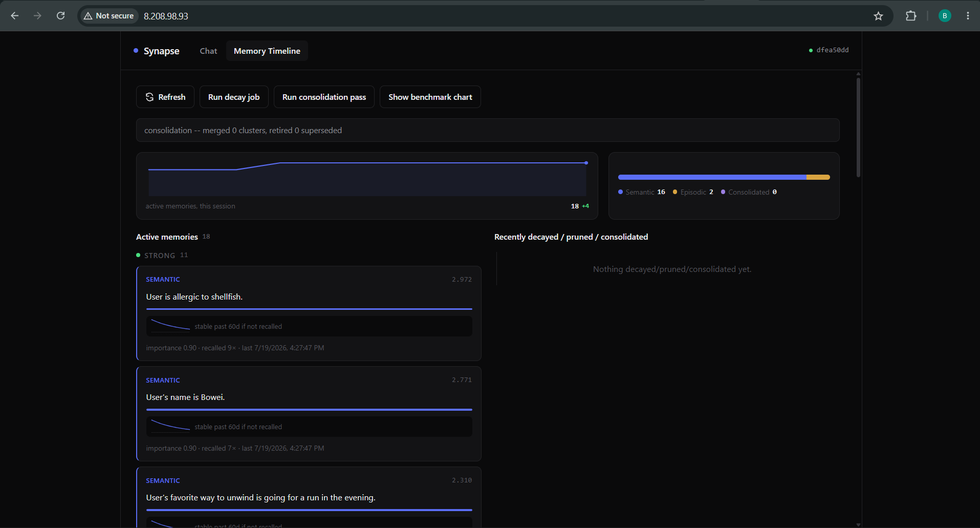Screen dimensions: 980x528
Task: Switch to the Chat tab
Action: point(208,51)
